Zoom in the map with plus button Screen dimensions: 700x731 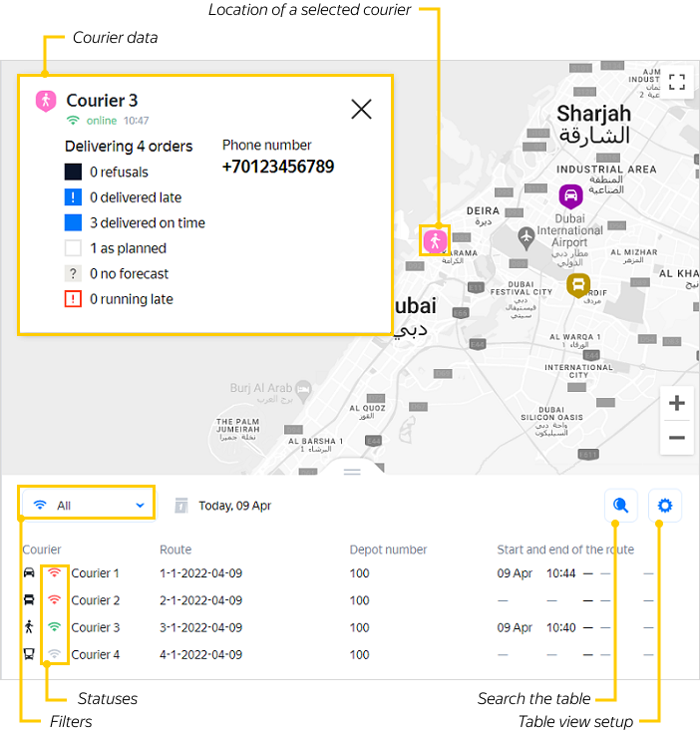(x=677, y=404)
